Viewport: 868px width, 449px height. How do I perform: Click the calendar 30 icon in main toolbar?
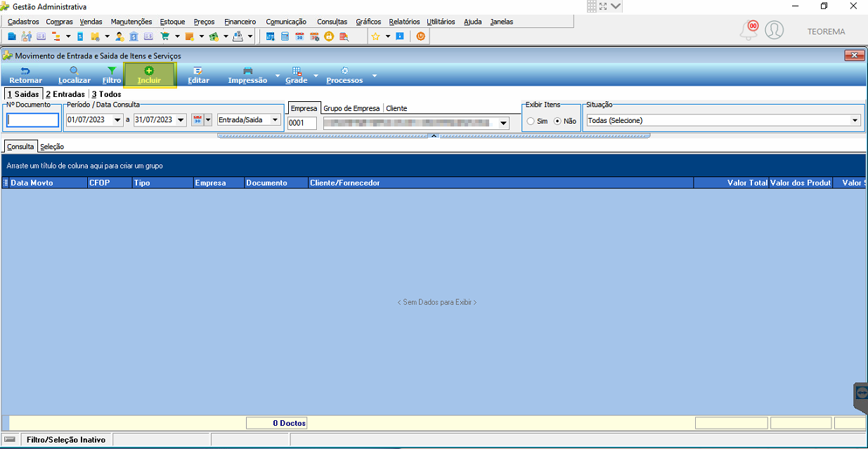tap(299, 36)
